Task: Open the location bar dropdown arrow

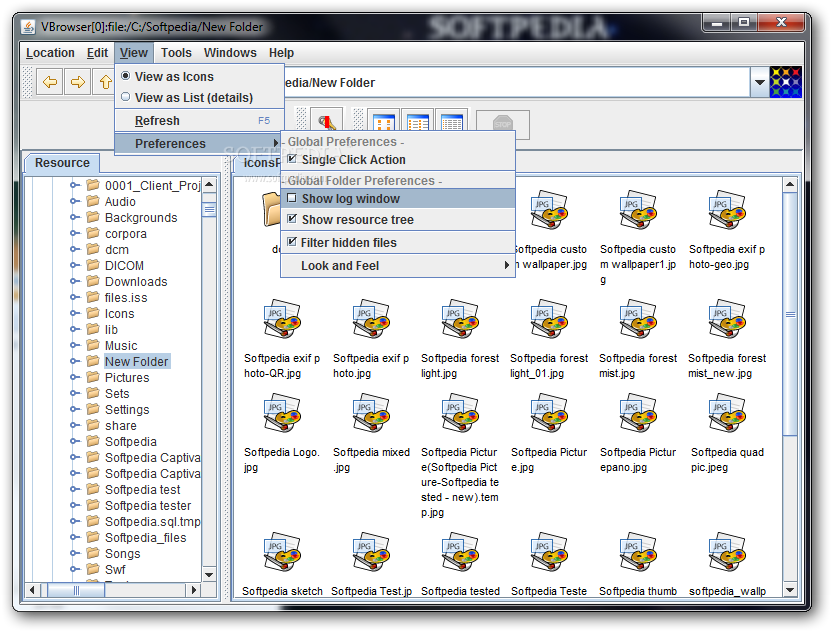Action: coord(760,82)
